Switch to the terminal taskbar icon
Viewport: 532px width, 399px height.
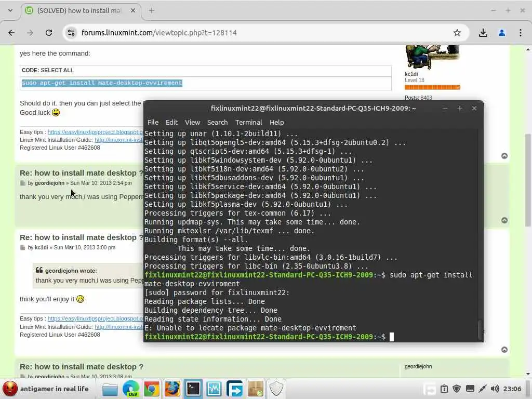pyautogui.click(x=193, y=389)
